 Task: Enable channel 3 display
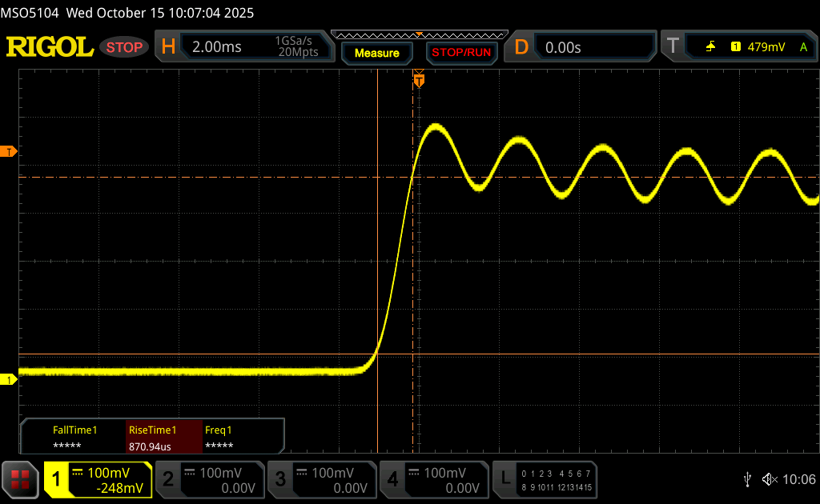[322, 479]
